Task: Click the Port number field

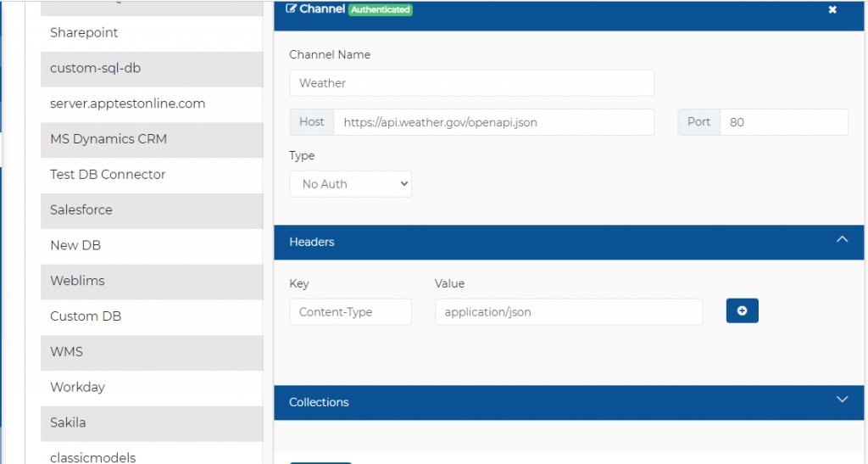Action: (783, 122)
